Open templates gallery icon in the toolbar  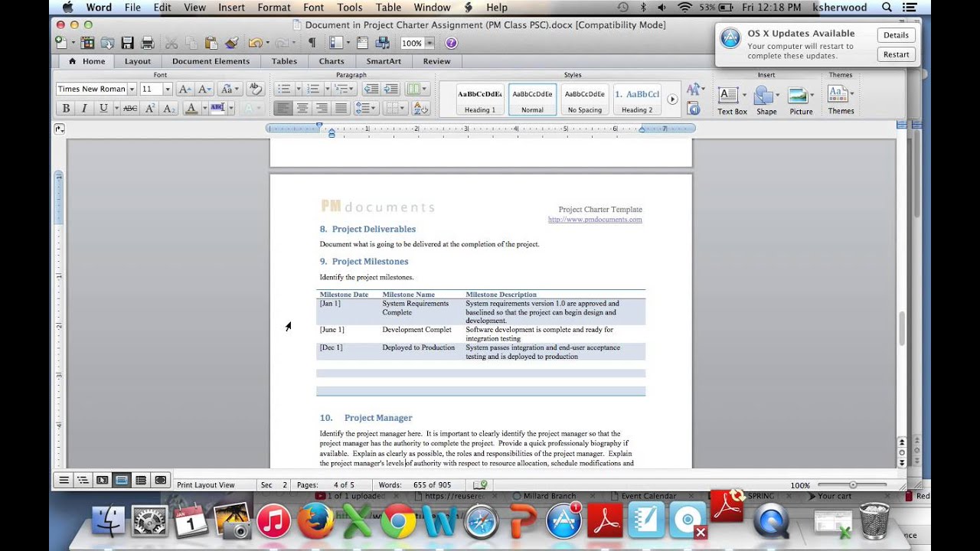[x=88, y=43]
